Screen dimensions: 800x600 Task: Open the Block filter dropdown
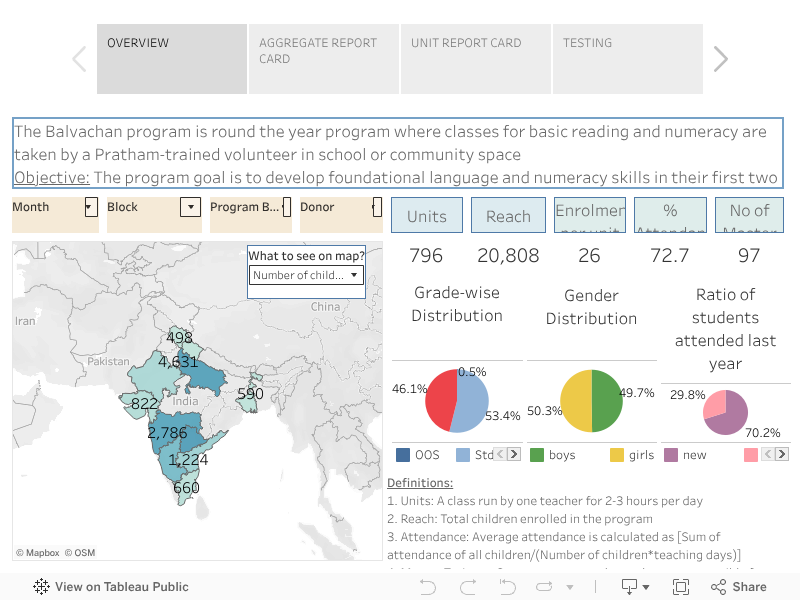[x=190, y=208]
